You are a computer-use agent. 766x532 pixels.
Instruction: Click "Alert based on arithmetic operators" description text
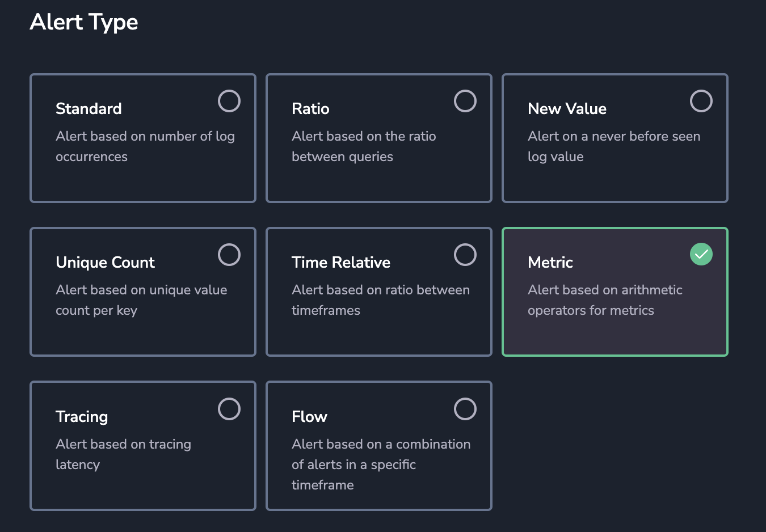point(604,300)
